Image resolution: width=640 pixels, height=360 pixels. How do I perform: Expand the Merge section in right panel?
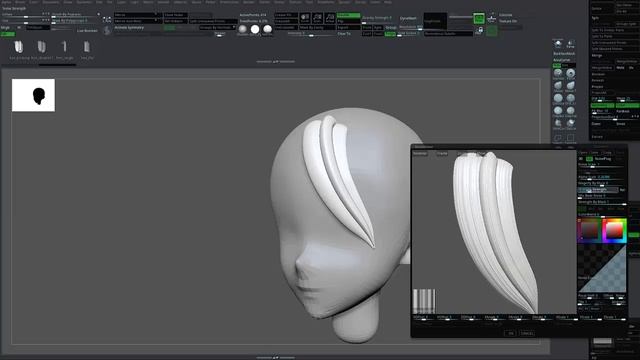tap(597, 55)
